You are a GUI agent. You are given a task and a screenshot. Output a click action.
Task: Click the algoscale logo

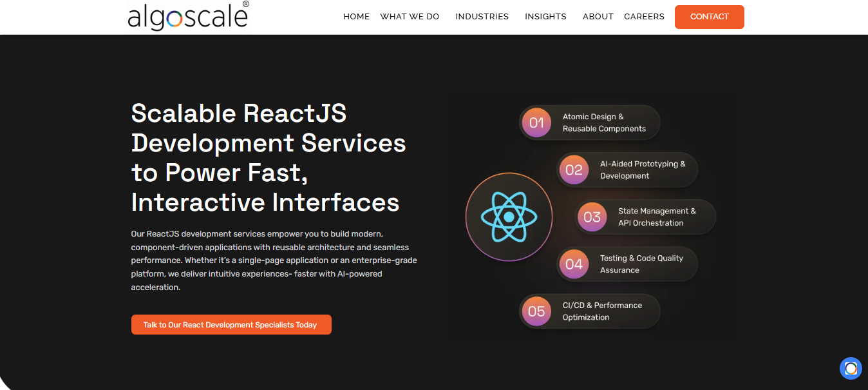189,16
